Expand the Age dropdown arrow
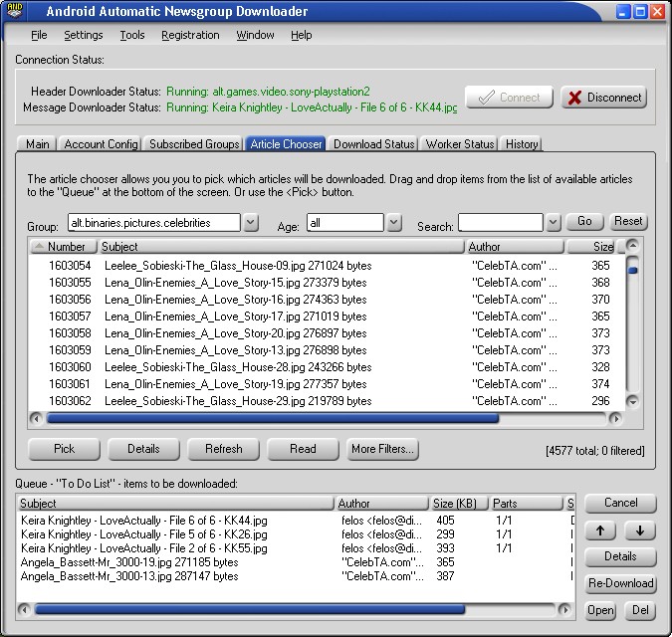672x637 pixels. click(394, 223)
